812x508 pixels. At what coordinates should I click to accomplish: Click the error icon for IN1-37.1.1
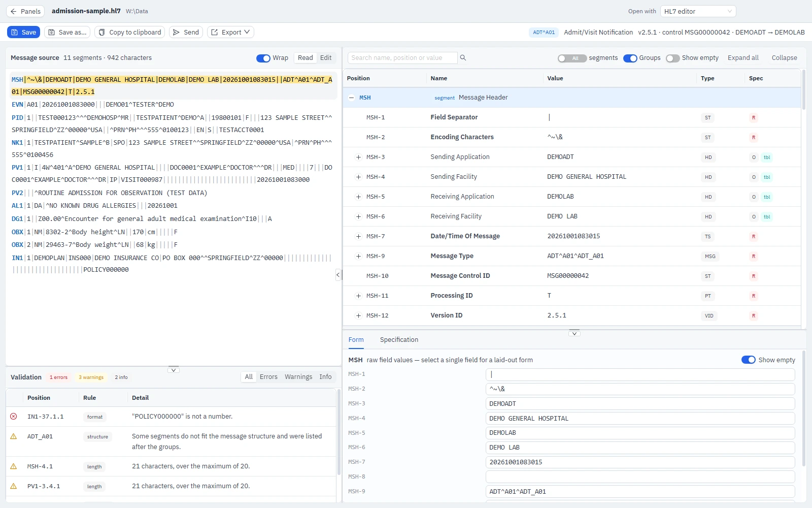[14, 416]
